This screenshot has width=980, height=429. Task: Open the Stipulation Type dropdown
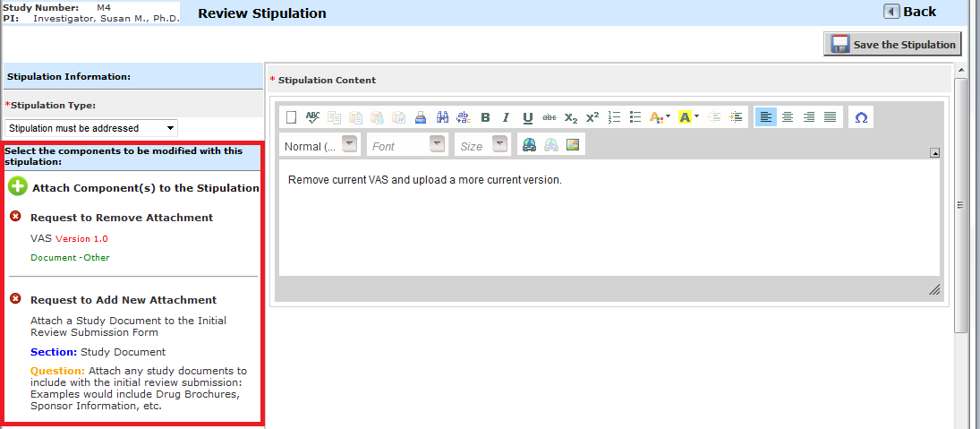(x=91, y=128)
